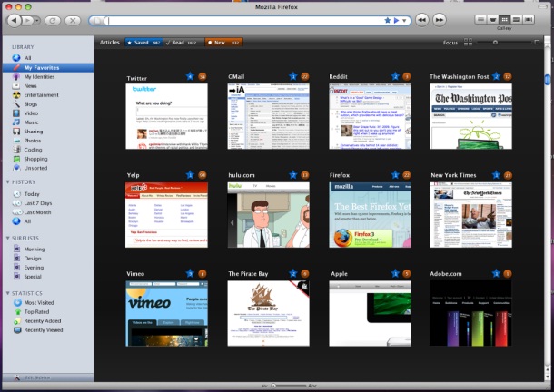Viewport: 554px width, 392px height.
Task: Click the Forward navigation arrow button
Action: (27, 21)
